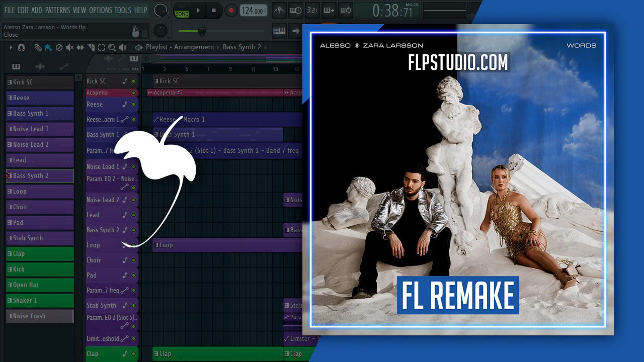The height and width of the screenshot is (362, 644).
Task: Open the Bass Synth 1 clip menu
Action: pyautogui.click(x=156, y=134)
